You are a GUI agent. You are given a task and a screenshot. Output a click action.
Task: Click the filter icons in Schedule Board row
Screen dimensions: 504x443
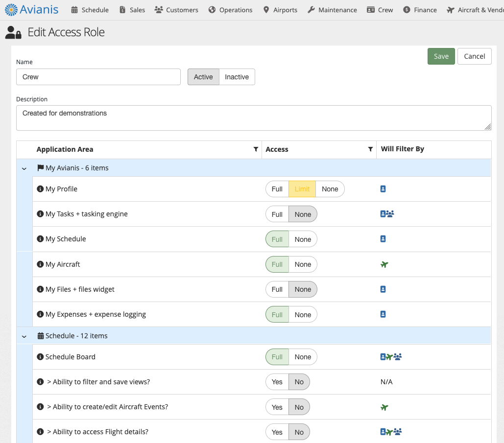click(x=391, y=357)
